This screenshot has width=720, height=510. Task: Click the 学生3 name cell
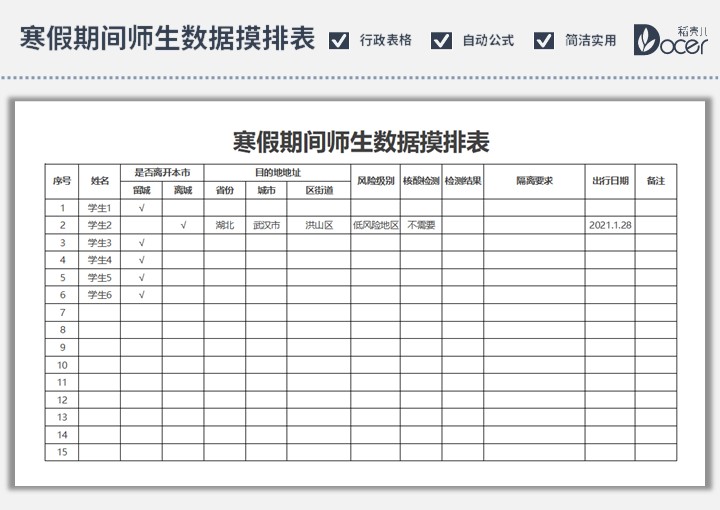(x=100, y=243)
